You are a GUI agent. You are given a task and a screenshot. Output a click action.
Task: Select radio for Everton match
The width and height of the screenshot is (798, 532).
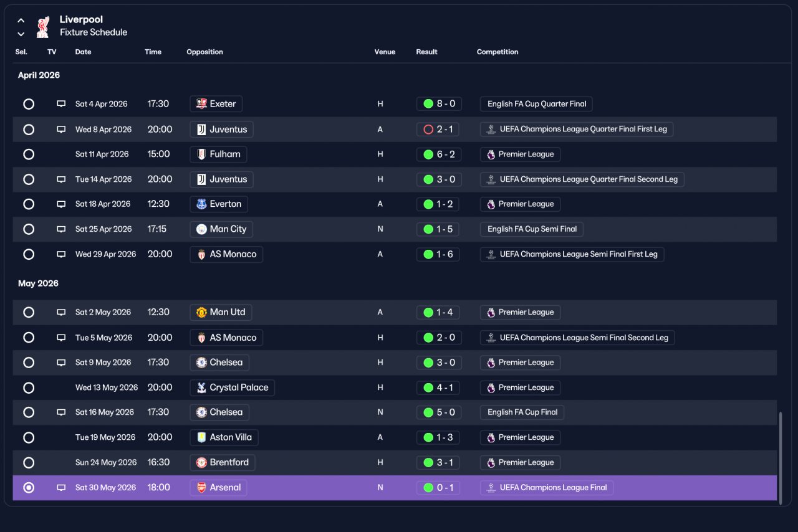[29, 204]
